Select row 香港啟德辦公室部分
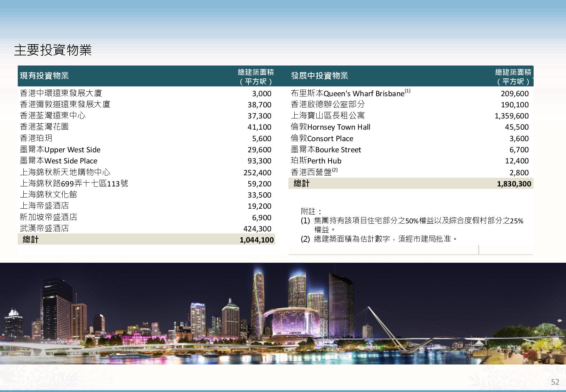The width and height of the screenshot is (566, 392). coord(411,104)
